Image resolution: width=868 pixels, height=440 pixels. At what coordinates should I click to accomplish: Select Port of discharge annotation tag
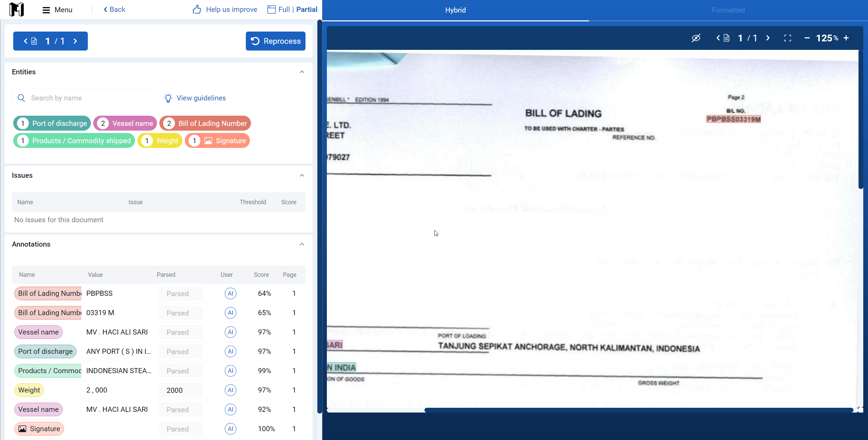(x=45, y=351)
